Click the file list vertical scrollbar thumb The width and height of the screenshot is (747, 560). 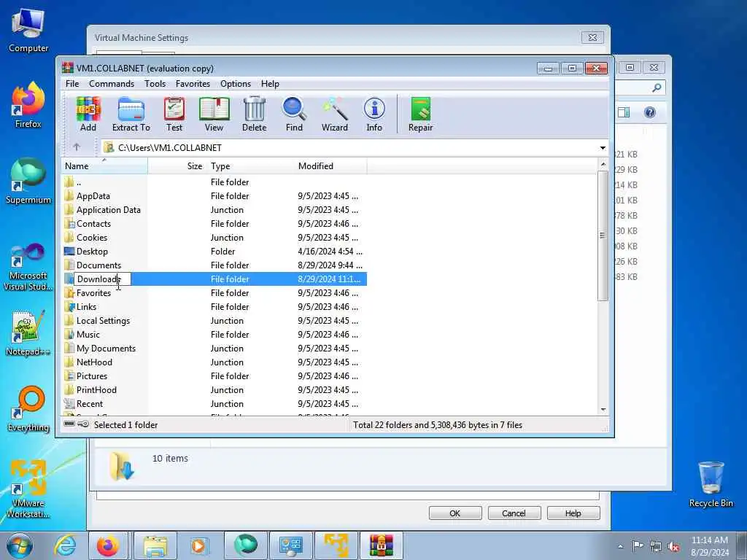coord(603,236)
